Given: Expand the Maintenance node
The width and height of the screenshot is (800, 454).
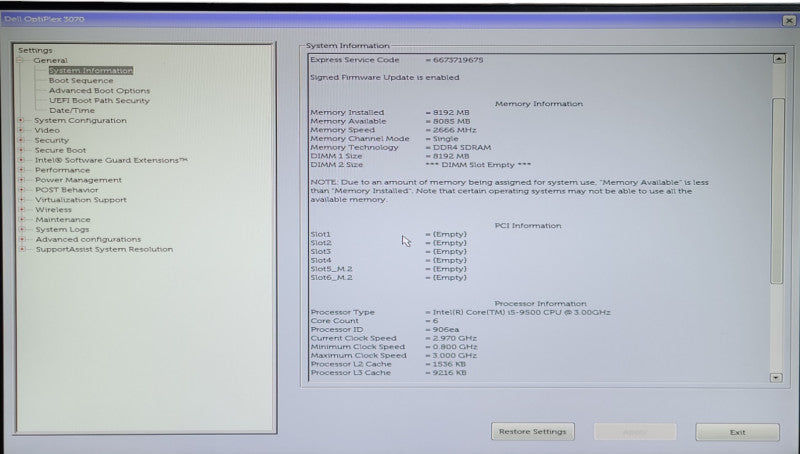Looking at the screenshot, I should (22, 219).
